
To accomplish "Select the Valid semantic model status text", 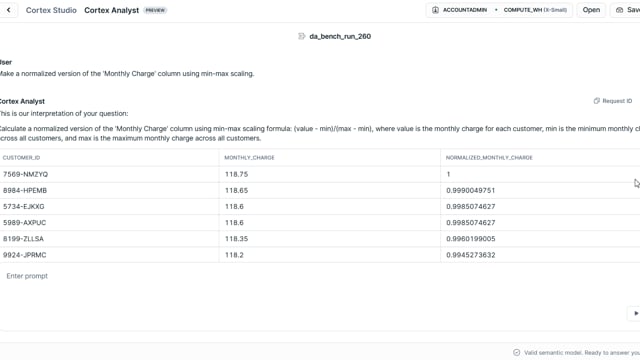I will click(582, 353).
